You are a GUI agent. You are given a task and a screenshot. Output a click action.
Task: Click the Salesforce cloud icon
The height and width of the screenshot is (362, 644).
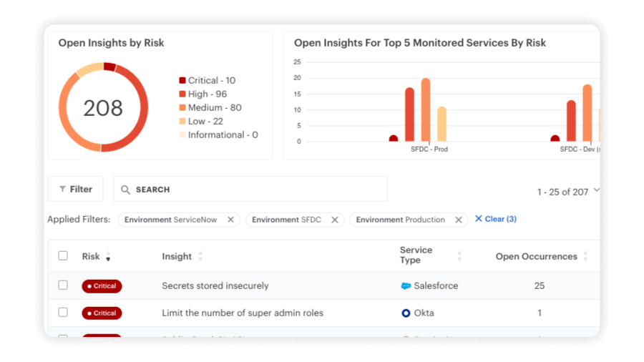point(406,285)
